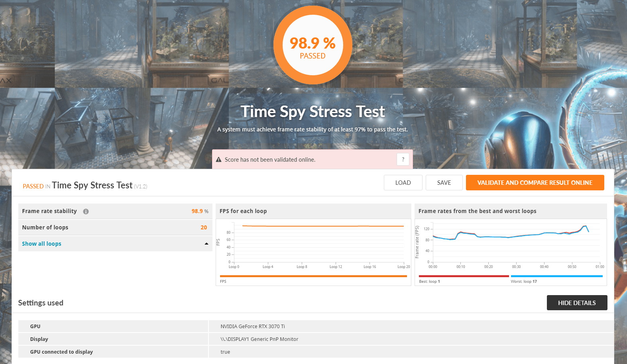Click the Settings used heading

[x=41, y=303]
